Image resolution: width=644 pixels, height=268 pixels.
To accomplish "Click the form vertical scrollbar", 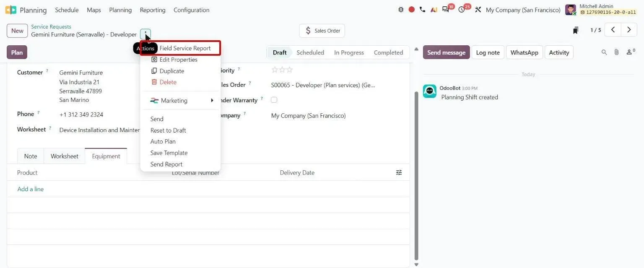I will [x=416, y=175].
